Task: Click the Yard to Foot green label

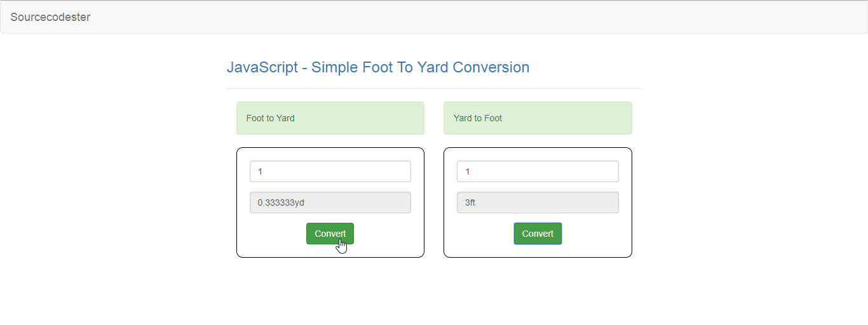Action: pyautogui.click(x=478, y=118)
